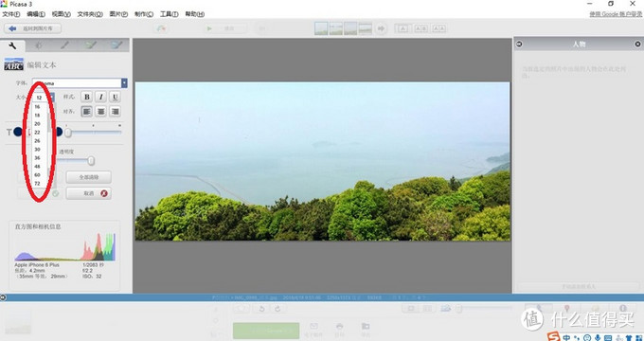
Task: Open the 文件(F) menu
Action: 10,14
